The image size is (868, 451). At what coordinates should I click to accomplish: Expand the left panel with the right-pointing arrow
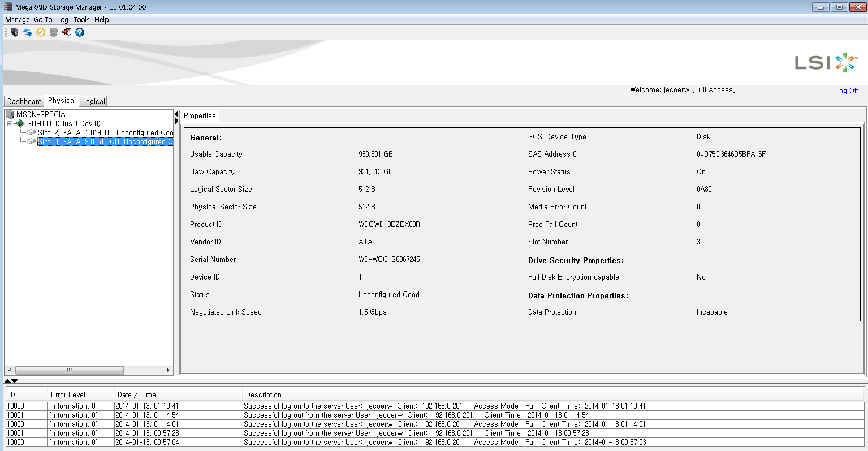coord(176,121)
